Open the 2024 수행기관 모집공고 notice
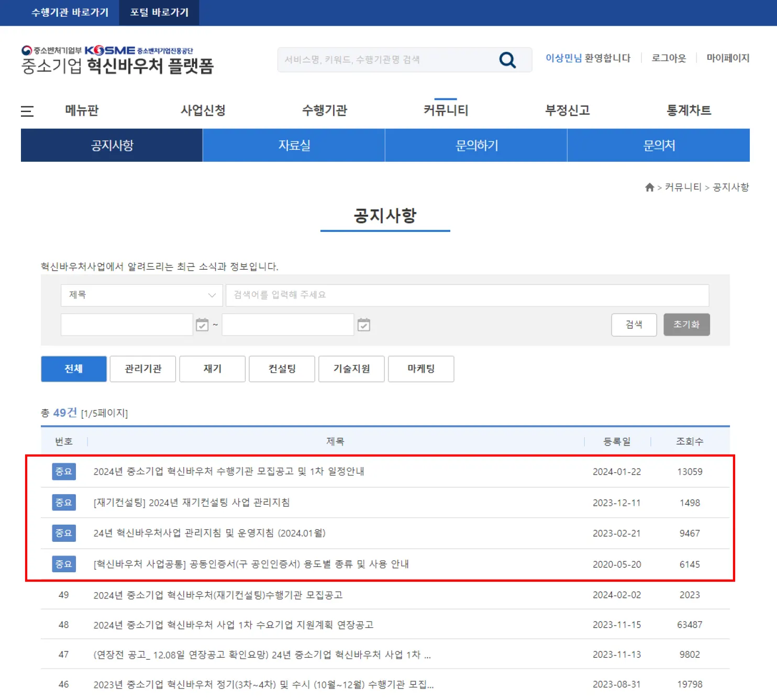Viewport: 777px width, 700px height. [x=229, y=471]
